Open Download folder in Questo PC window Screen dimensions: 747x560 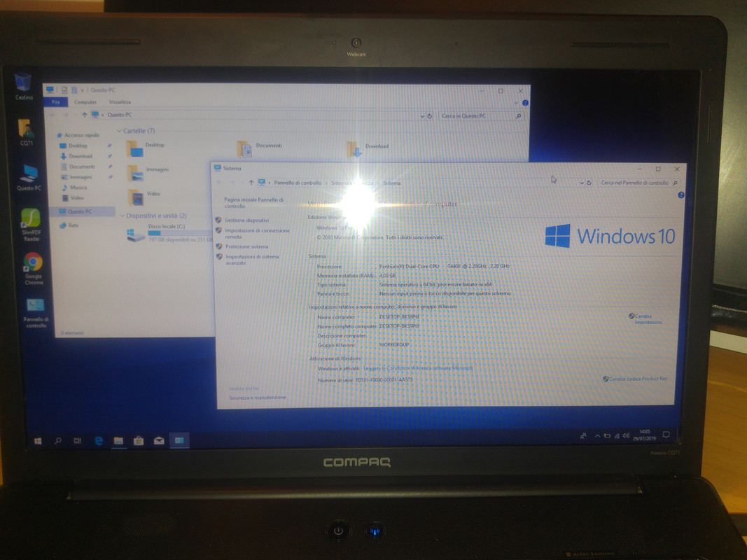click(368, 149)
